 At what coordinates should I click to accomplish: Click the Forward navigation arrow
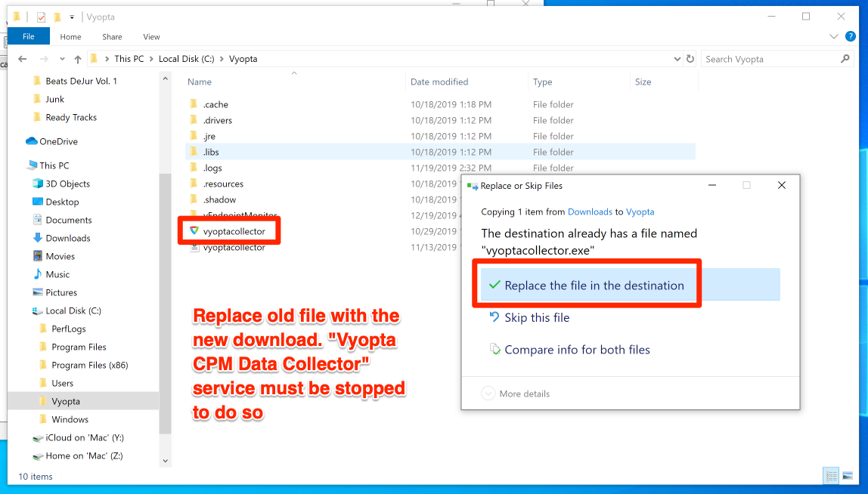coord(45,59)
